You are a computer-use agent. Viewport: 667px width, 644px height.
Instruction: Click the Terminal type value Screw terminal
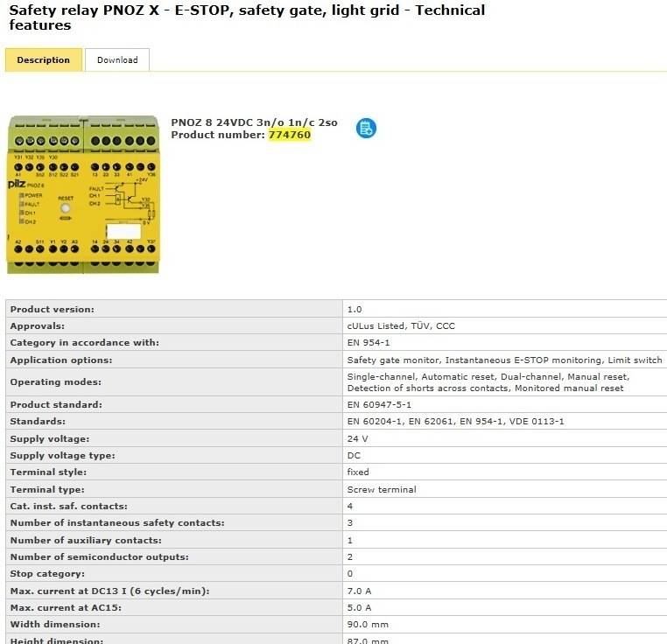[x=381, y=489]
